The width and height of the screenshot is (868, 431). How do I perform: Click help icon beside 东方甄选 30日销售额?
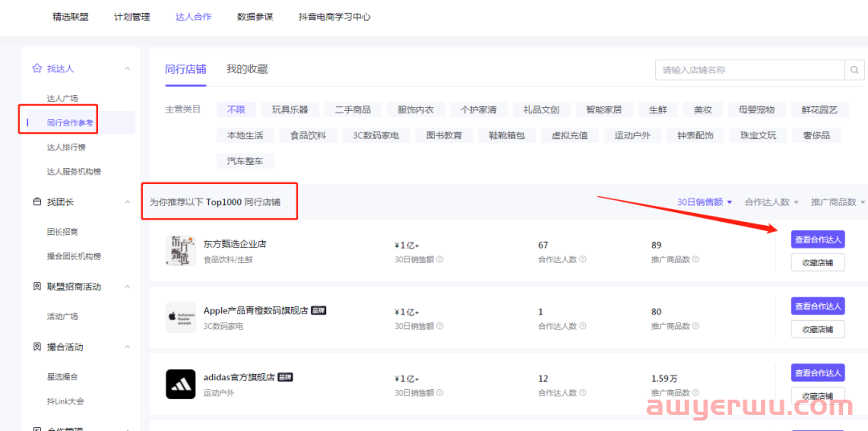coord(440,259)
